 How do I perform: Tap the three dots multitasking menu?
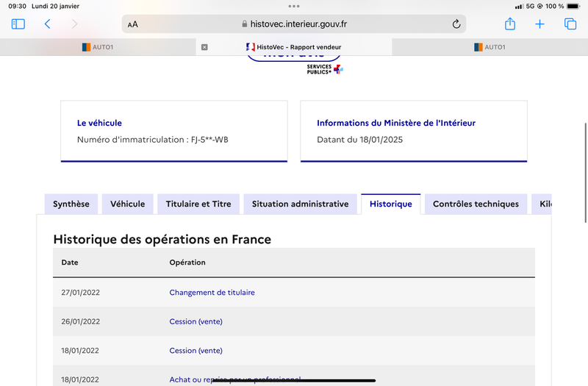point(294,6)
